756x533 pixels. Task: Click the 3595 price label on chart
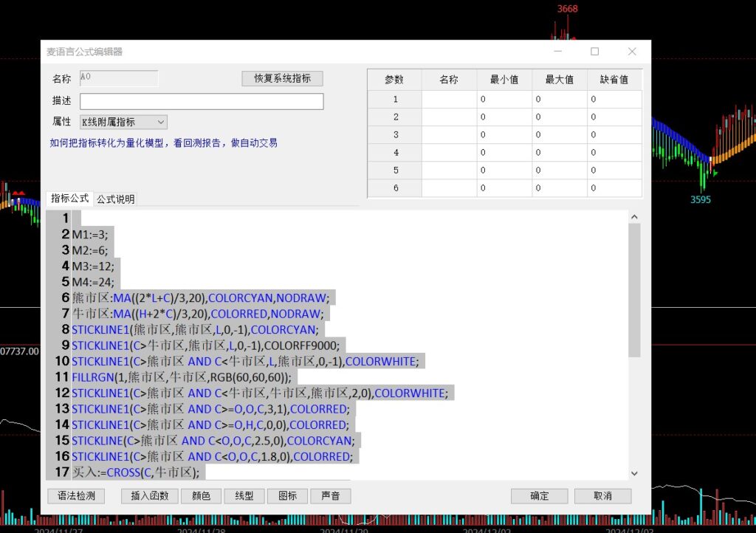click(701, 199)
